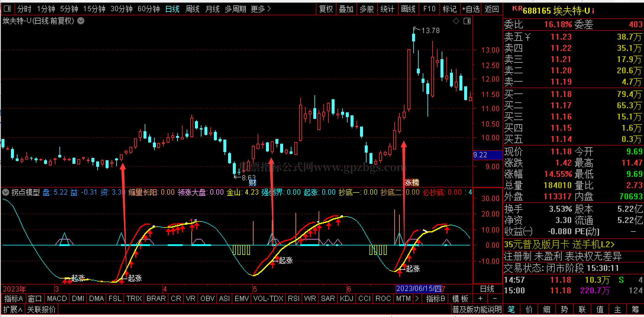
Task: Select the DMA indicator
Action: pyautogui.click(x=97, y=299)
